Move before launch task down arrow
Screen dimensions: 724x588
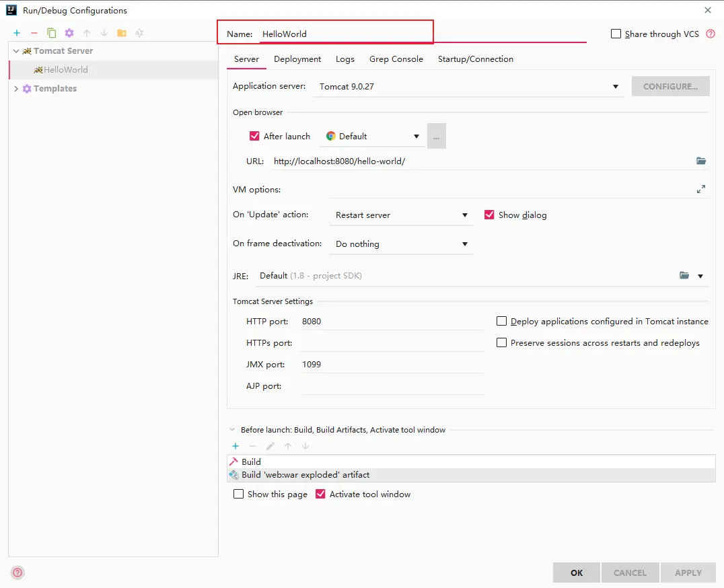(x=305, y=446)
